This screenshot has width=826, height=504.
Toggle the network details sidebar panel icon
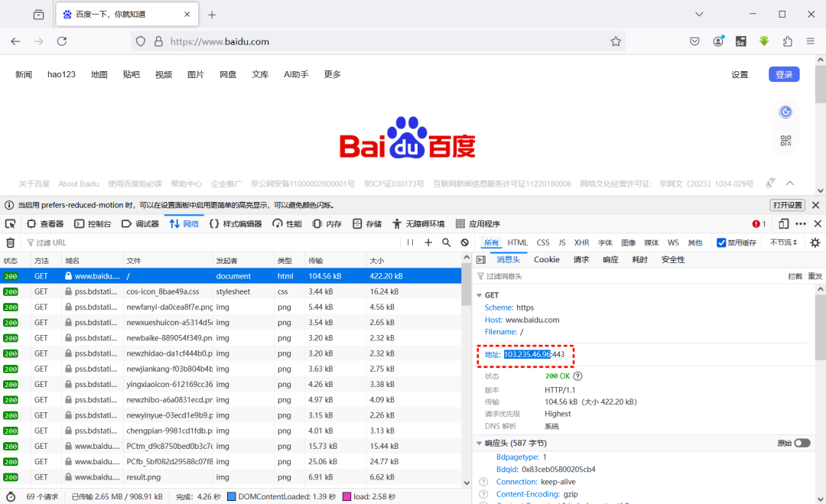tap(481, 259)
